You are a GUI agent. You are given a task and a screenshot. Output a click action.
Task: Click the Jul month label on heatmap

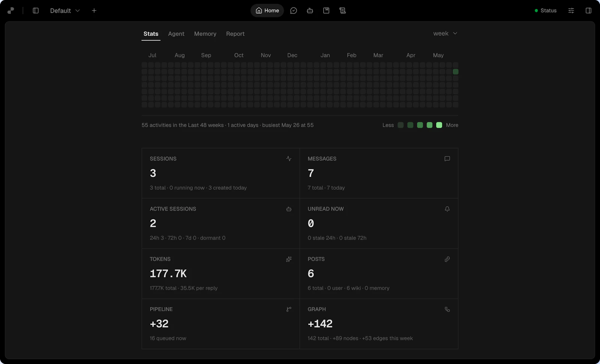click(x=152, y=55)
